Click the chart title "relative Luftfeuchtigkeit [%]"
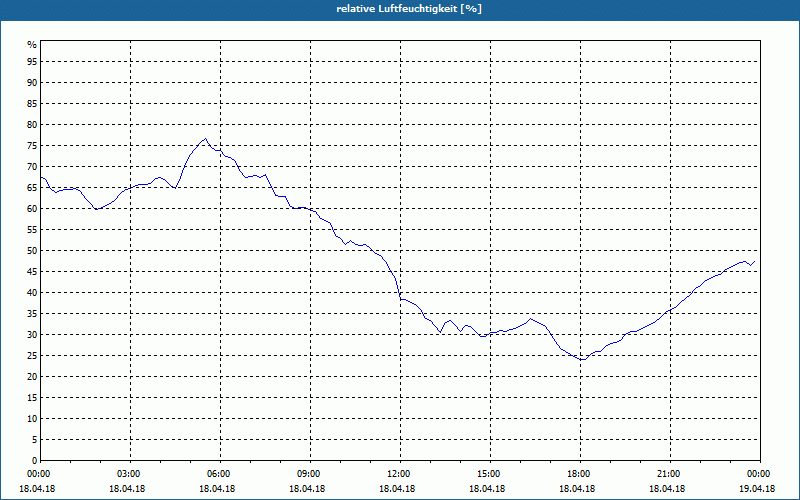This screenshot has width=800, height=500. (409, 9)
